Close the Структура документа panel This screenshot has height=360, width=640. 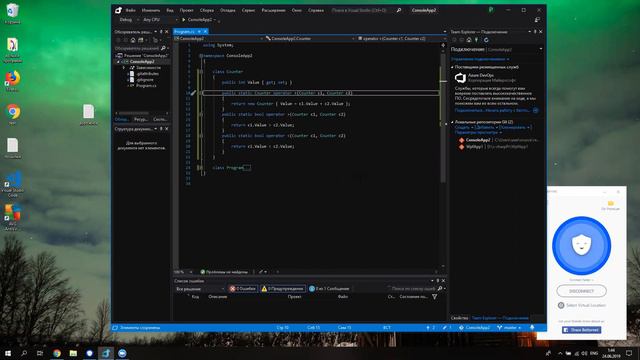pyautogui.click(x=167, y=129)
